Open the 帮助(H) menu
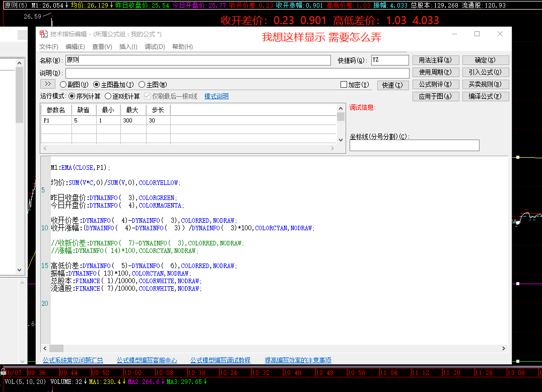Viewport: 542px width, 392px height. tap(182, 47)
